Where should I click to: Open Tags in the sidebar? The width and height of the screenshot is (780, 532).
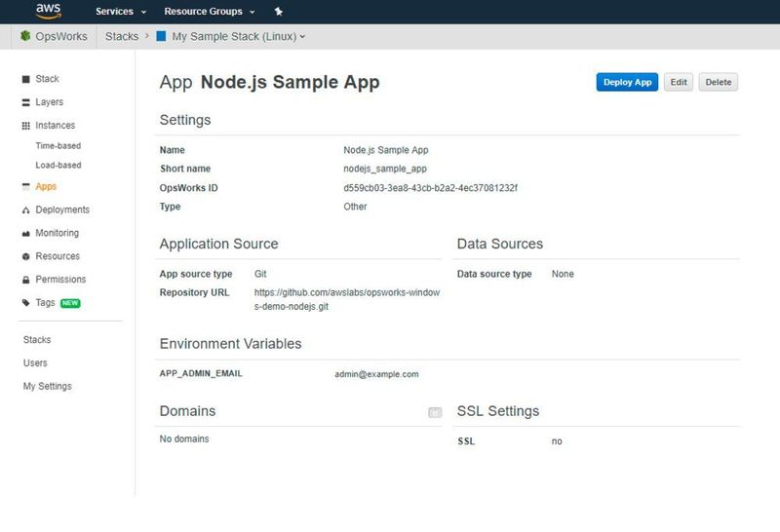tap(45, 302)
